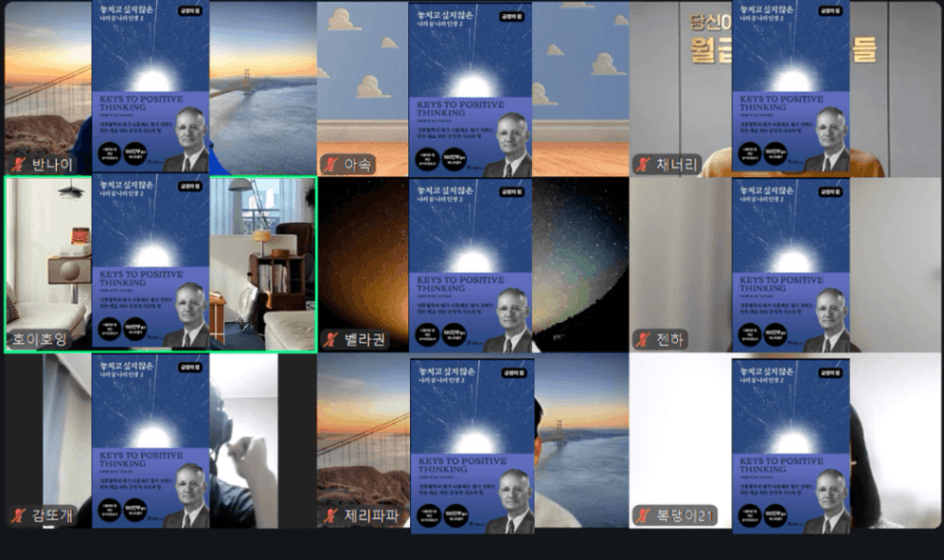Open 아속's video tile book cover

[471, 91]
